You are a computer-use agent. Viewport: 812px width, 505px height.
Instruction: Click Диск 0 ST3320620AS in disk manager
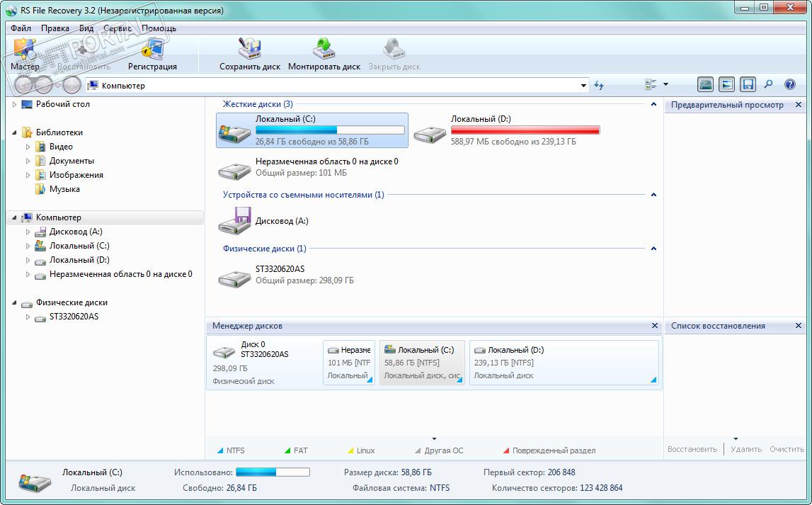(264, 362)
